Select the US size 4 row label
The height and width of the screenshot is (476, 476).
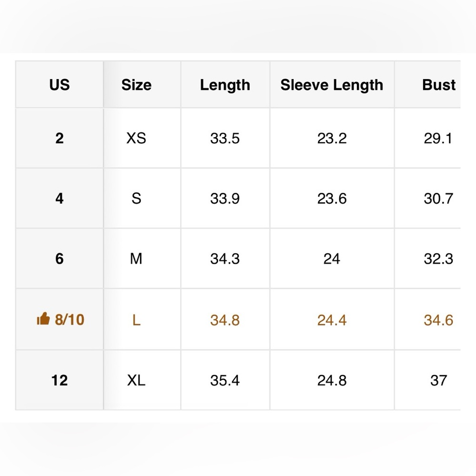pos(59,198)
